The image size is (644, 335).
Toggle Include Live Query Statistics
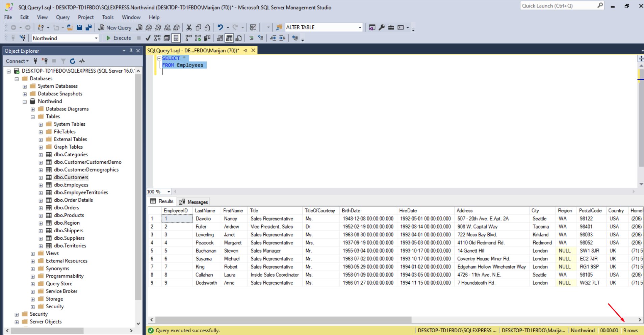point(198,38)
